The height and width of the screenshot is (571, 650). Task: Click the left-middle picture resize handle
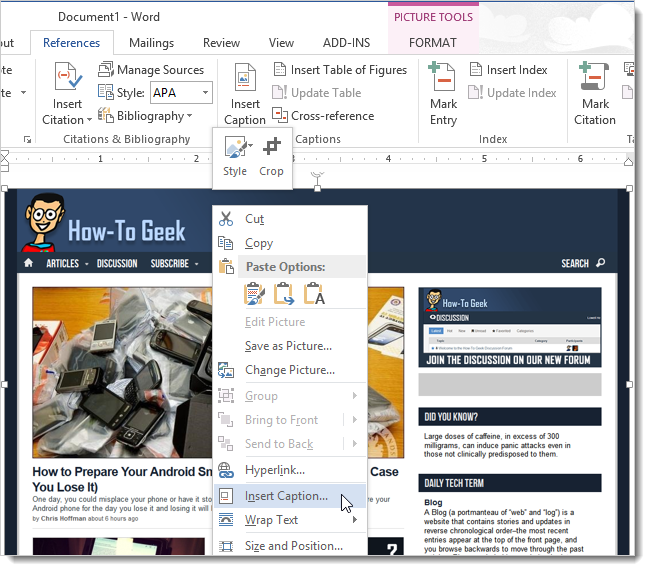pos(5,384)
